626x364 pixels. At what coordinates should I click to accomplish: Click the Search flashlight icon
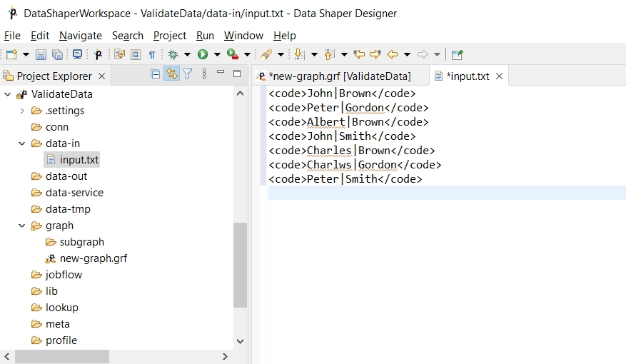coord(266,54)
